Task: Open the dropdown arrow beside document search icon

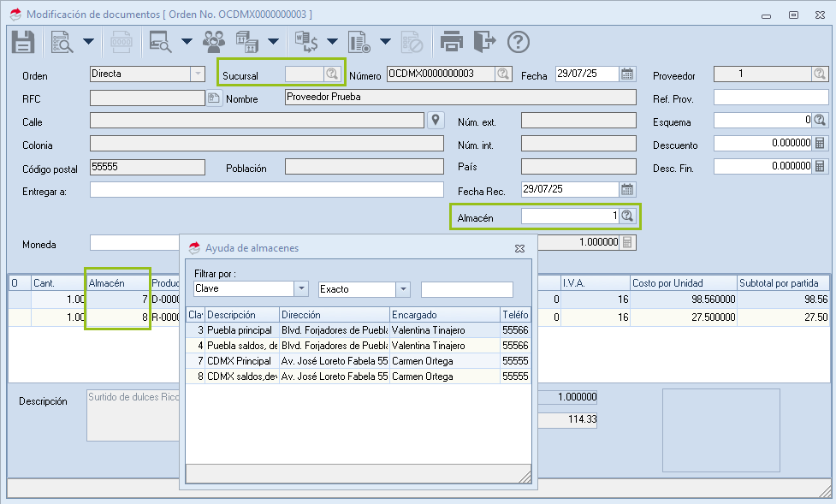Action: [88, 41]
